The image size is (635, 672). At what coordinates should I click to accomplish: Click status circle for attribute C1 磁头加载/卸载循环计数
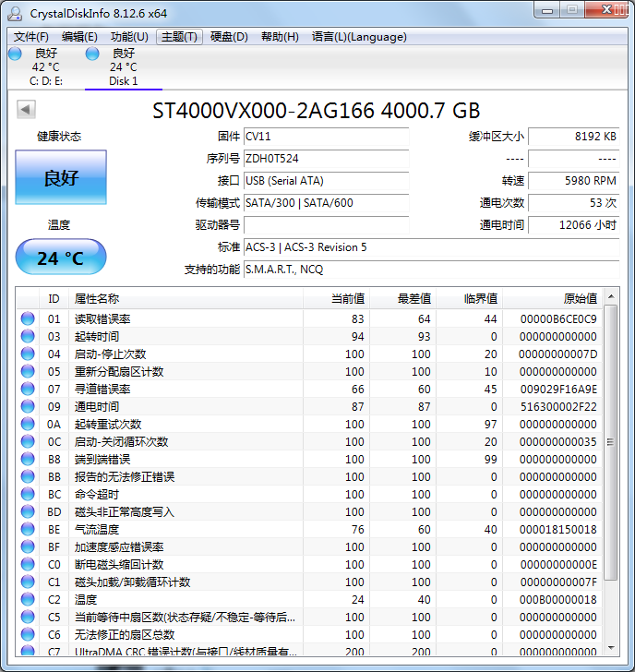pyautogui.click(x=28, y=582)
